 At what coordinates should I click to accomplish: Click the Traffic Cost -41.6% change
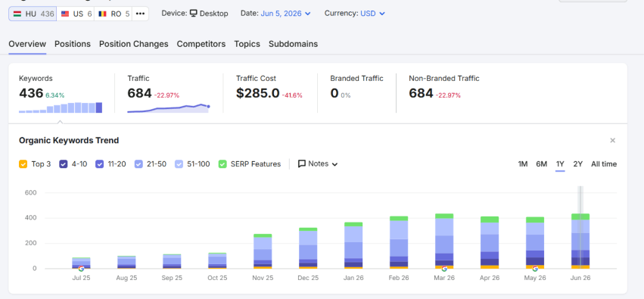click(x=292, y=95)
